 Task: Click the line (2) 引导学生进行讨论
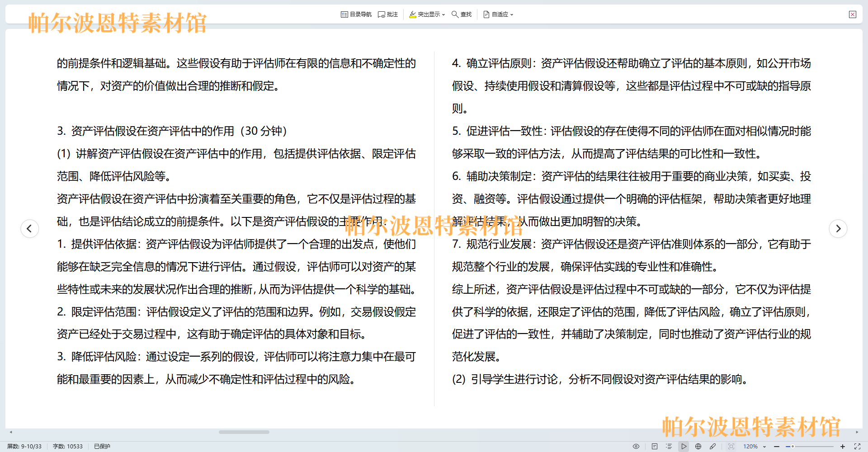(601, 379)
